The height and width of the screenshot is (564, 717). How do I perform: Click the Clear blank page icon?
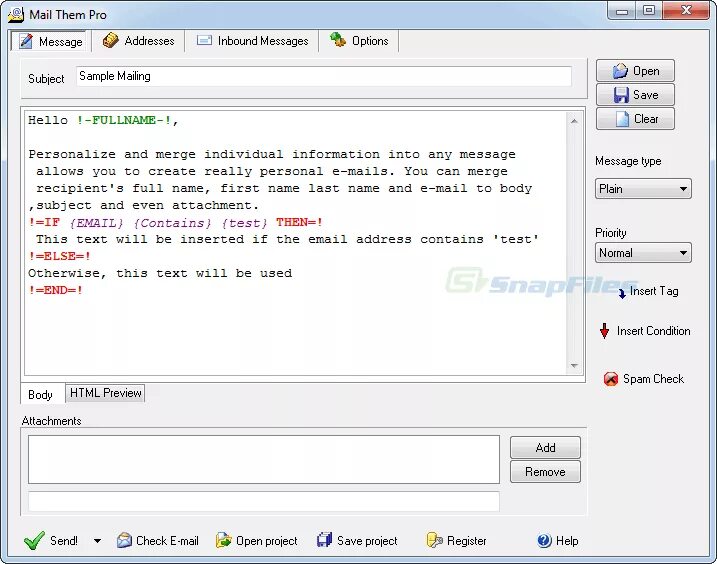click(x=622, y=119)
